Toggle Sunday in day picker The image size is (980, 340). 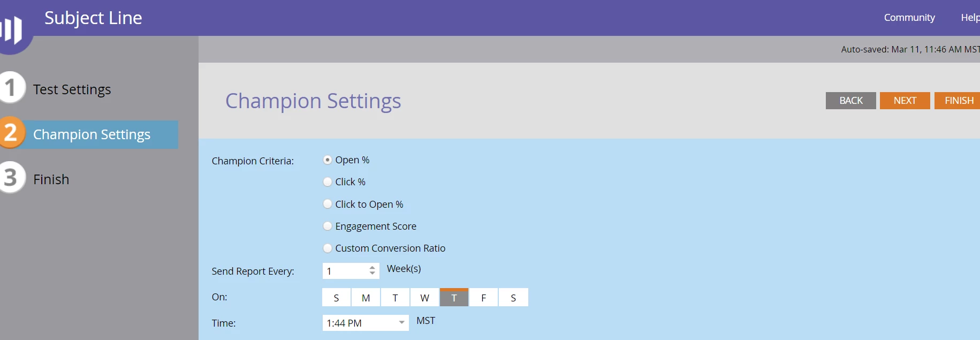pyautogui.click(x=336, y=298)
